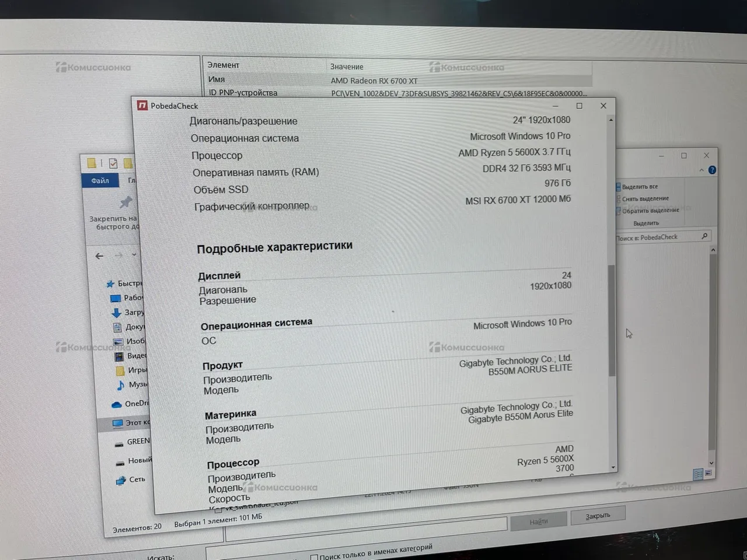The width and height of the screenshot is (747, 560).
Task: Click the PobedaCheck logo icon in title bar
Action: click(x=142, y=106)
